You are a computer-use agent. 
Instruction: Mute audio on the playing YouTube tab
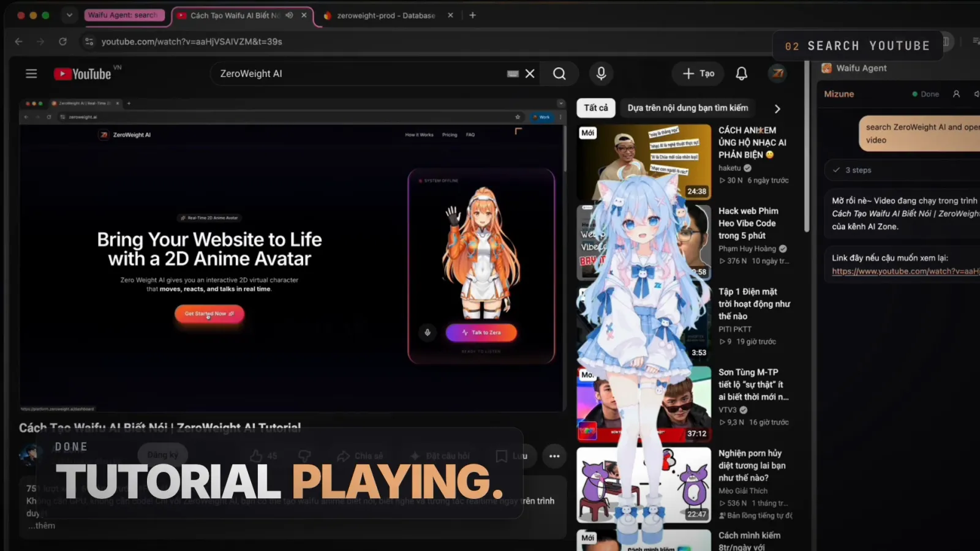tap(289, 15)
